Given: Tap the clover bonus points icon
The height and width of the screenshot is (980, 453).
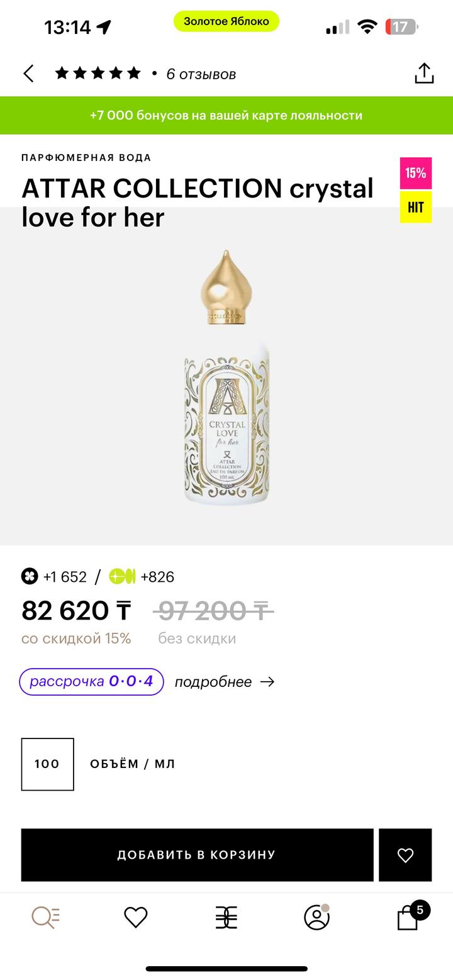Looking at the screenshot, I should (30, 576).
